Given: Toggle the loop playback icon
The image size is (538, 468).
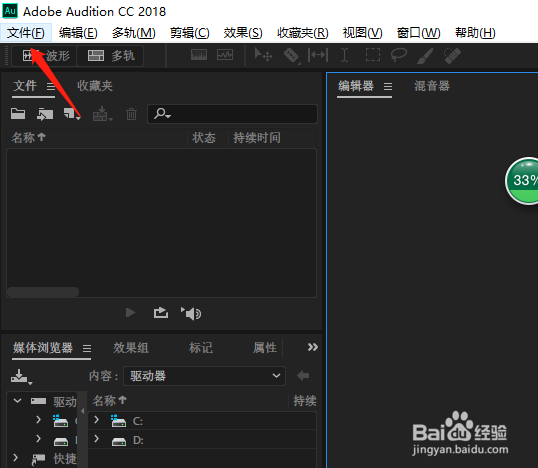Looking at the screenshot, I should pos(161,313).
